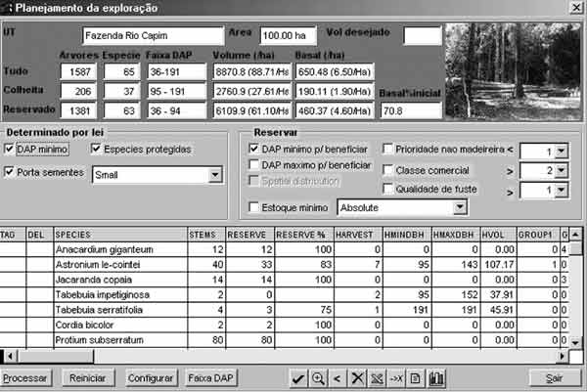The width and height of the screenshot is (587, 392).
Task: Enable the Estoque minimo checkbox
Action: pos(255,207)
